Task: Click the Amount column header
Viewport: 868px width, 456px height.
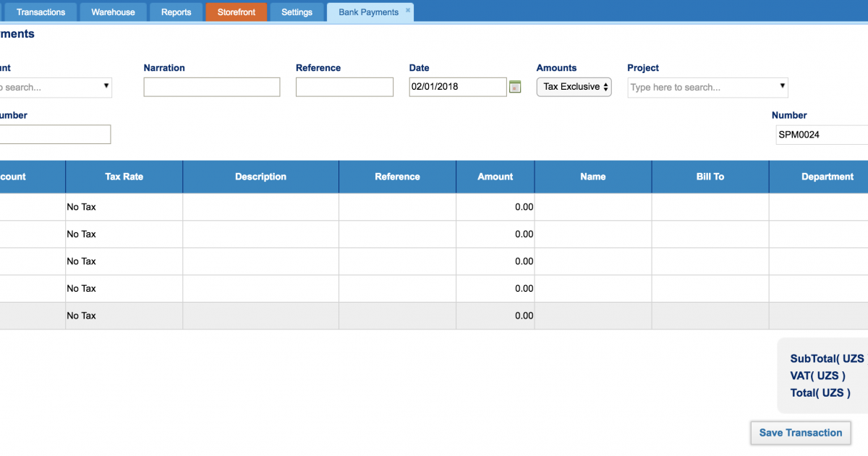Action: point(495,177)
